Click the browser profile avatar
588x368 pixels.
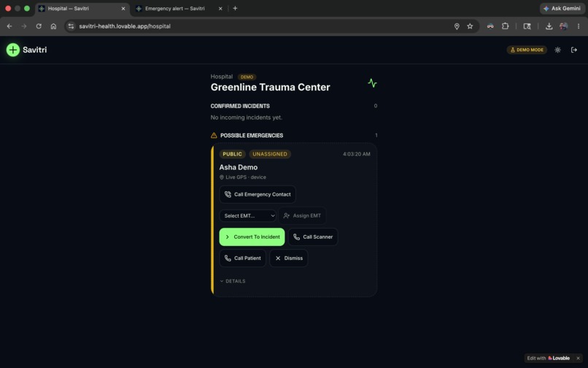click(563, 26)
